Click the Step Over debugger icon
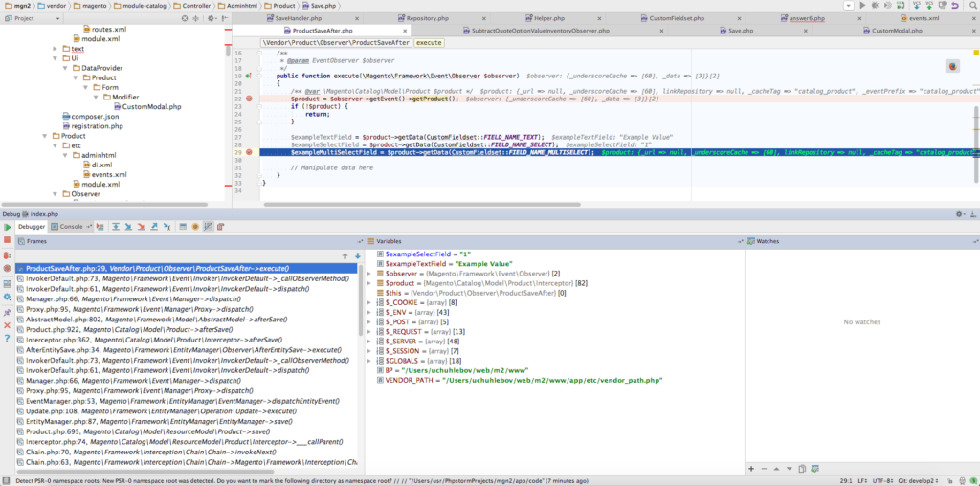The image size is (980, 486). [115, 227]
